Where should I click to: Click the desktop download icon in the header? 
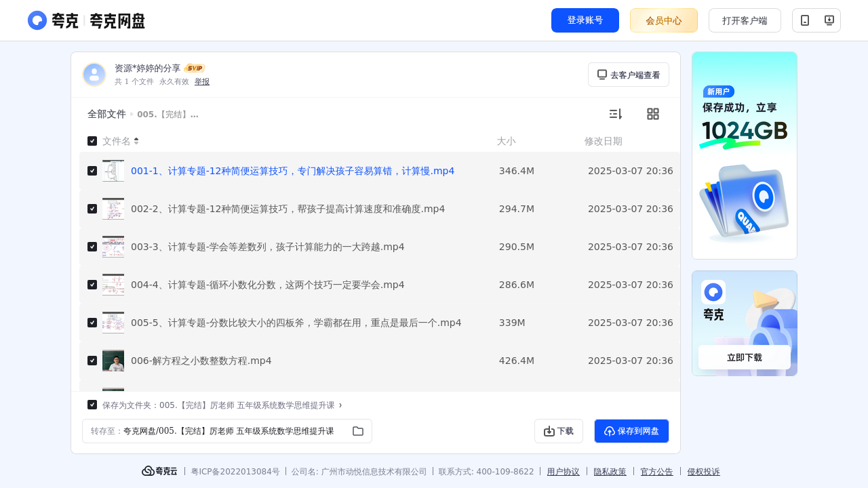tap(829, 20)
